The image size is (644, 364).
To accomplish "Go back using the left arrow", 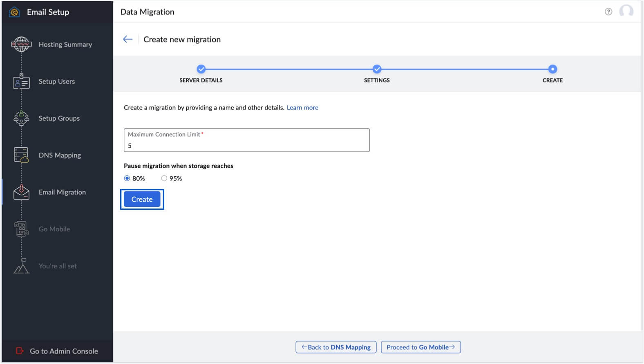I will coord(128,39).
